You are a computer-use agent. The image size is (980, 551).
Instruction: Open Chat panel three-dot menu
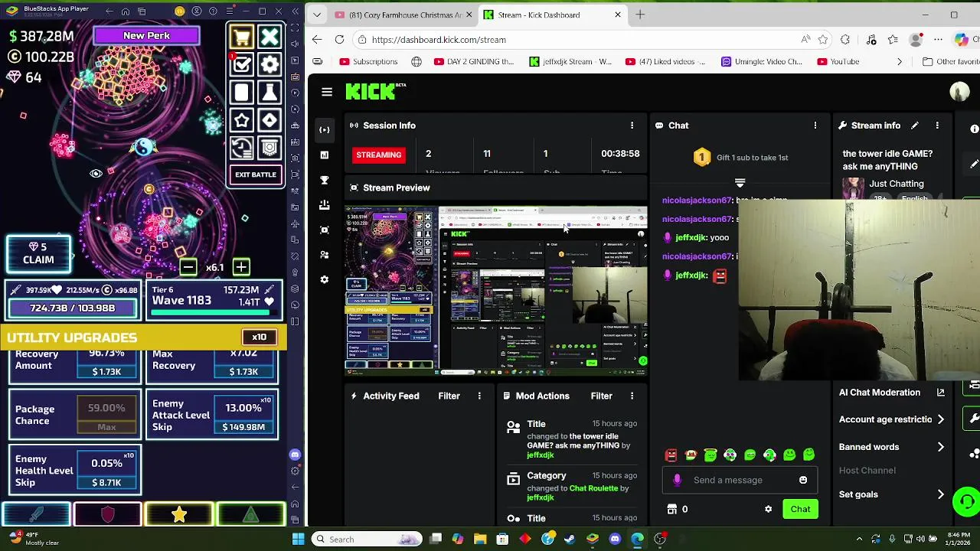(x=815, y=126)
